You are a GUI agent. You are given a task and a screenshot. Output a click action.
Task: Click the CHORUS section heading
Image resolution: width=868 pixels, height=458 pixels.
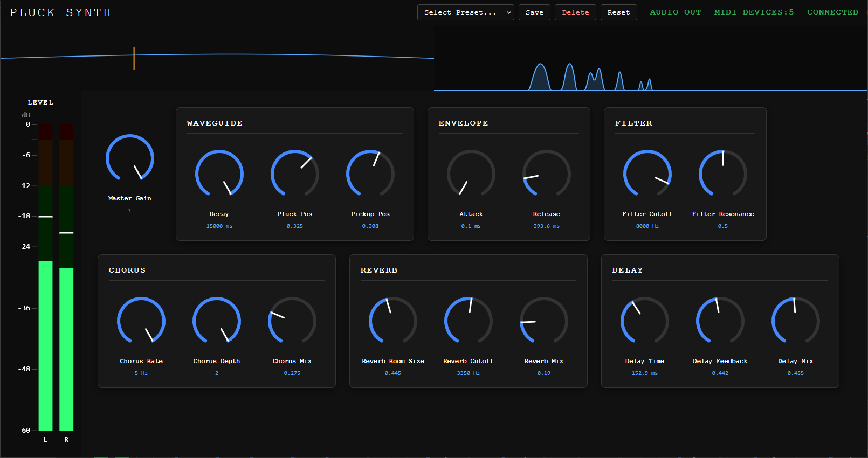(x=127, y=270)
